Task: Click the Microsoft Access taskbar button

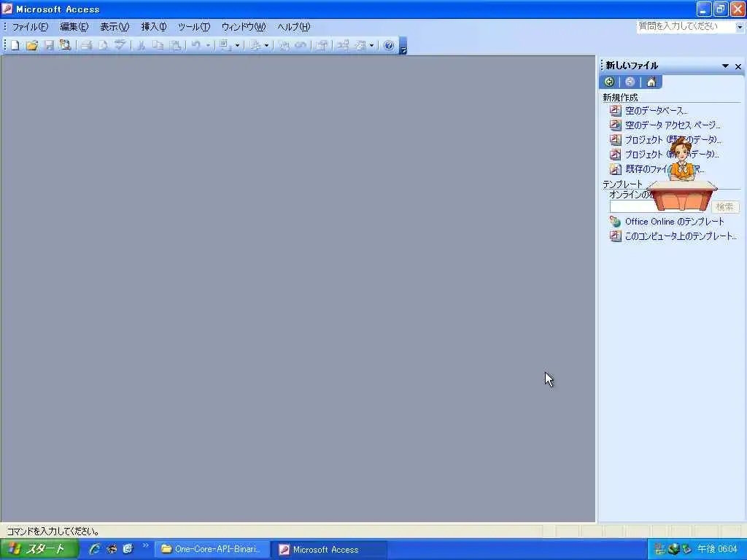Action: pos(329,550)
